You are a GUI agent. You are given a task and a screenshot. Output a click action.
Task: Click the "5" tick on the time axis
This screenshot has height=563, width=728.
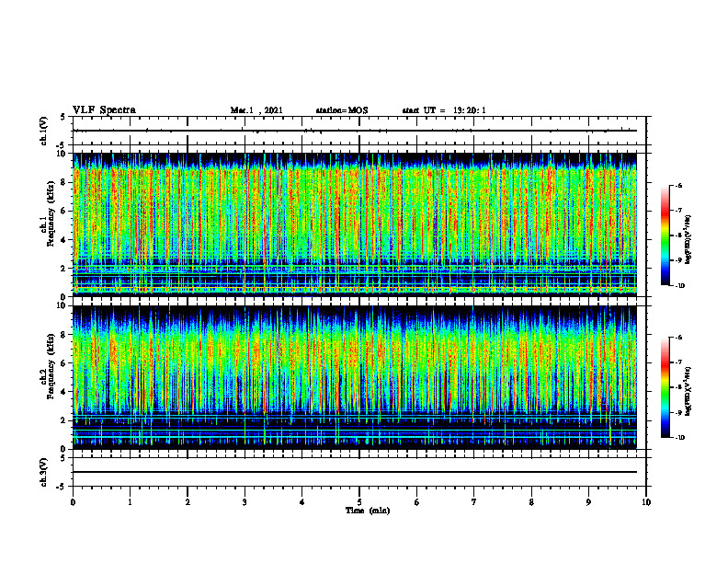click(x=359, y=502)
